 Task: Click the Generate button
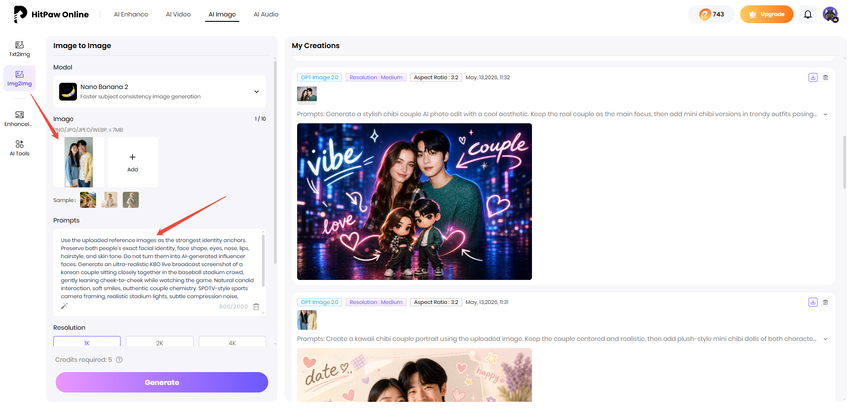[162, 382]
